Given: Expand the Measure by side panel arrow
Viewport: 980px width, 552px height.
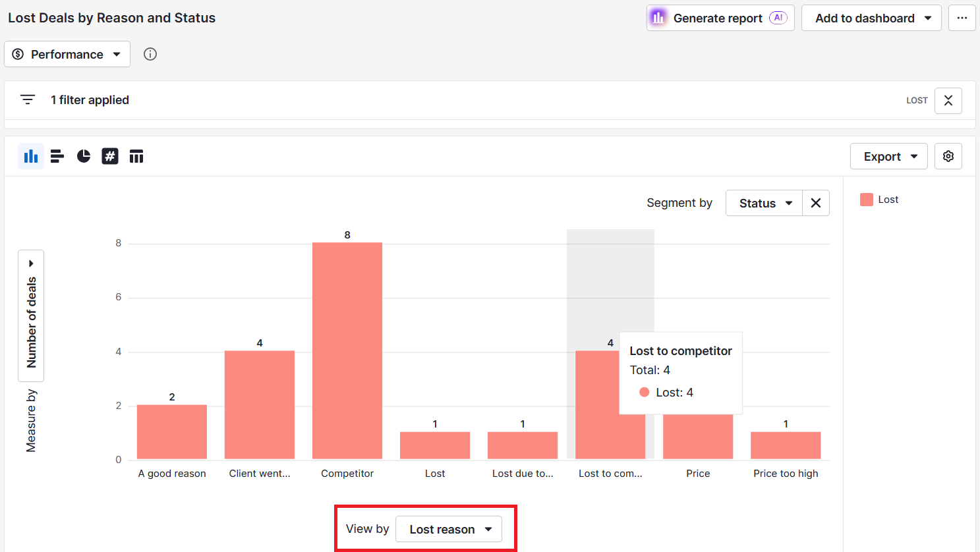Looking at the screenshot, I should point(31,262).
